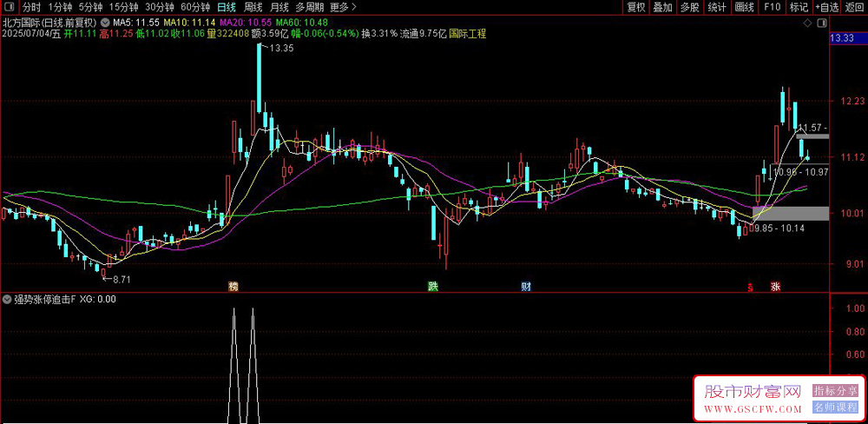The height and width of the screenshot is (424, 868).
Task: Click the 标记 mark button
Action: (x=799, y=7)
